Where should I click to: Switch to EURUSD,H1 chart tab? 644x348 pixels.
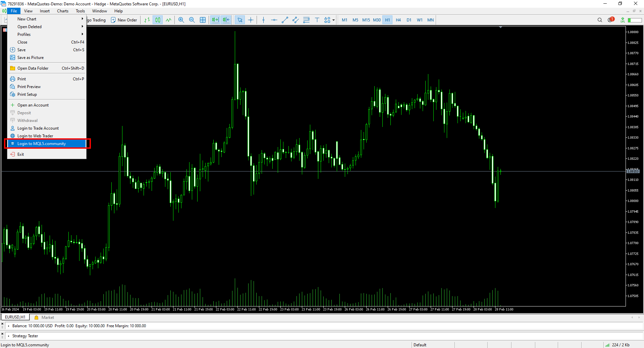coord(15,317)
